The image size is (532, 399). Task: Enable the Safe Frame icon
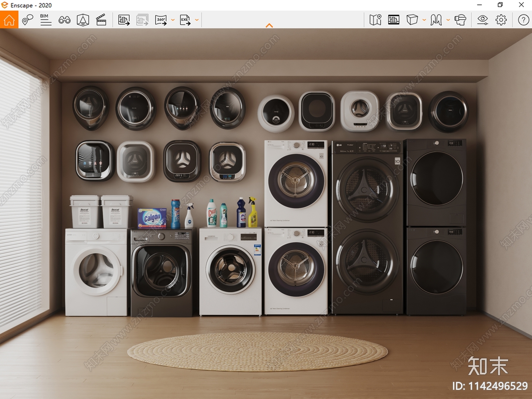point(394,20)
